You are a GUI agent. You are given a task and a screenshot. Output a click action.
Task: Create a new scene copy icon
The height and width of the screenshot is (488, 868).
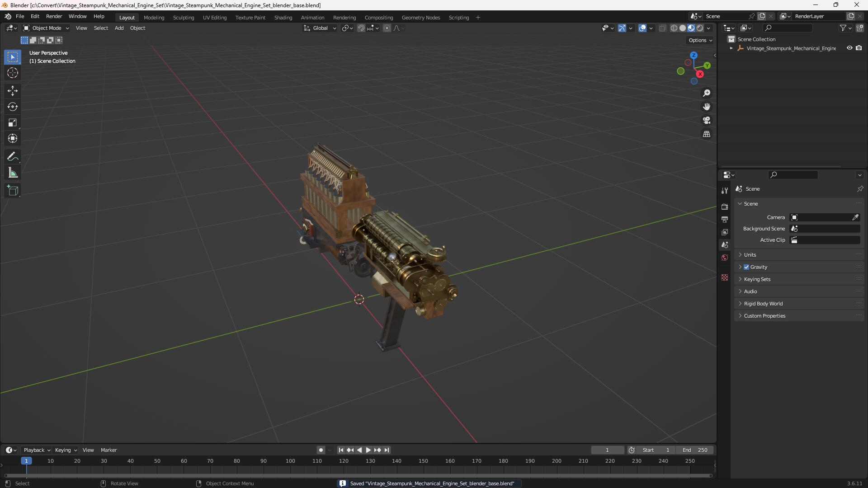762,16
